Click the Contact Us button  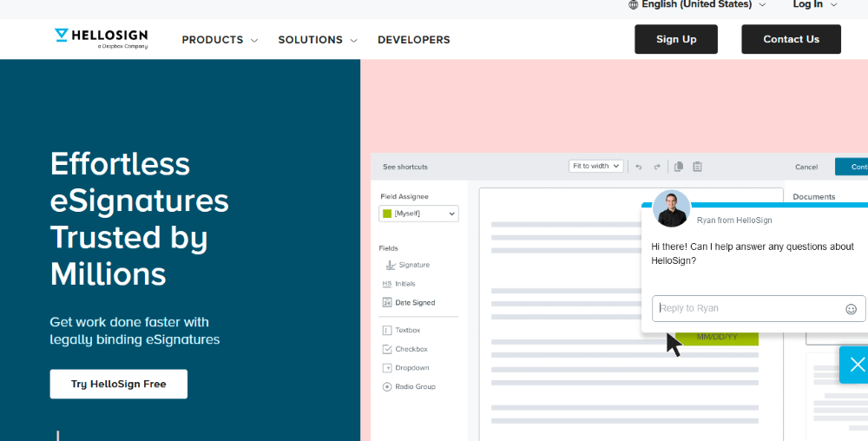pyautogui.click(x=791, y=39)
